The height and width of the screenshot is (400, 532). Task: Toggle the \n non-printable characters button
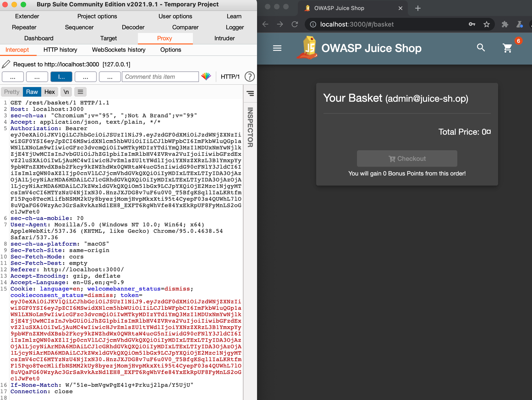pos(66,92)
